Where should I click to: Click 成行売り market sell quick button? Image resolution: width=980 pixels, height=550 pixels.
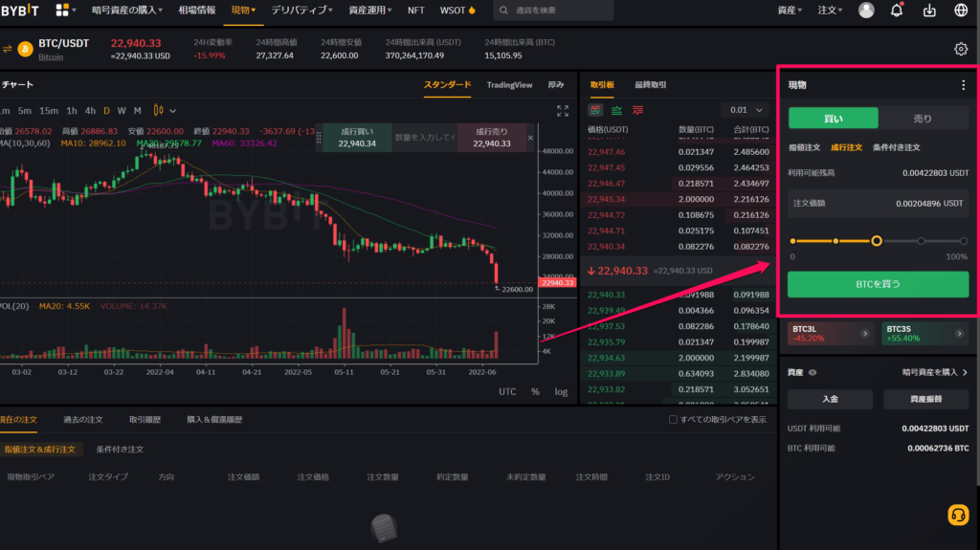point(491,138)
